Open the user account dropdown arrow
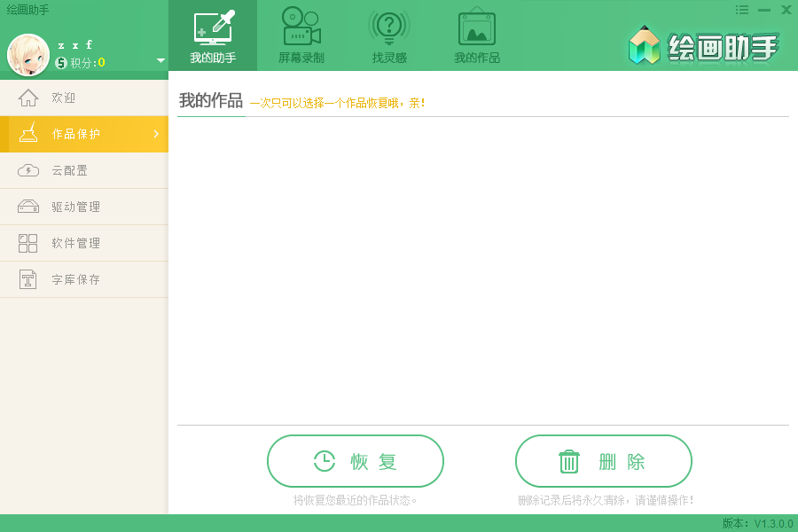The image size is (798, 532). (160, 60)
